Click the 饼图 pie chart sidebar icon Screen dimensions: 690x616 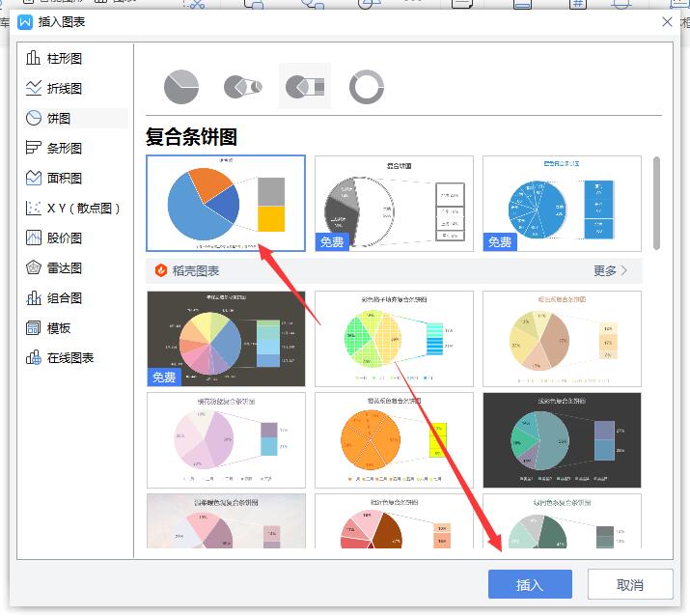(34, 118)
